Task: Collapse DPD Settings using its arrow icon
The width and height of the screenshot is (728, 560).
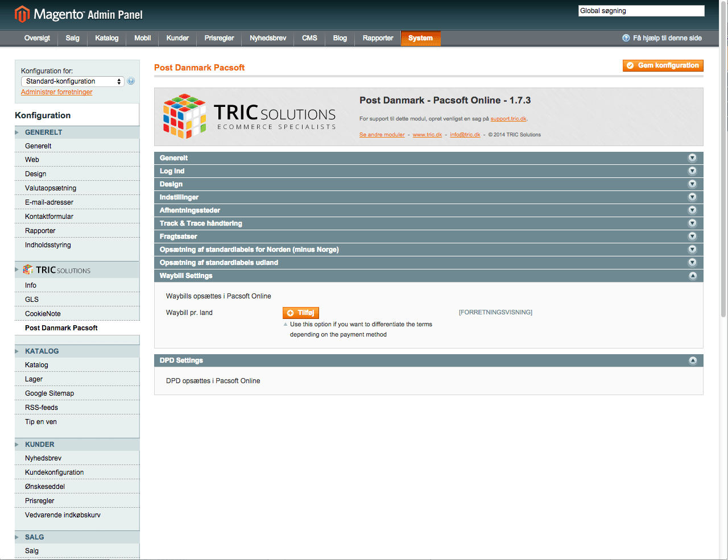Action: 692,360
